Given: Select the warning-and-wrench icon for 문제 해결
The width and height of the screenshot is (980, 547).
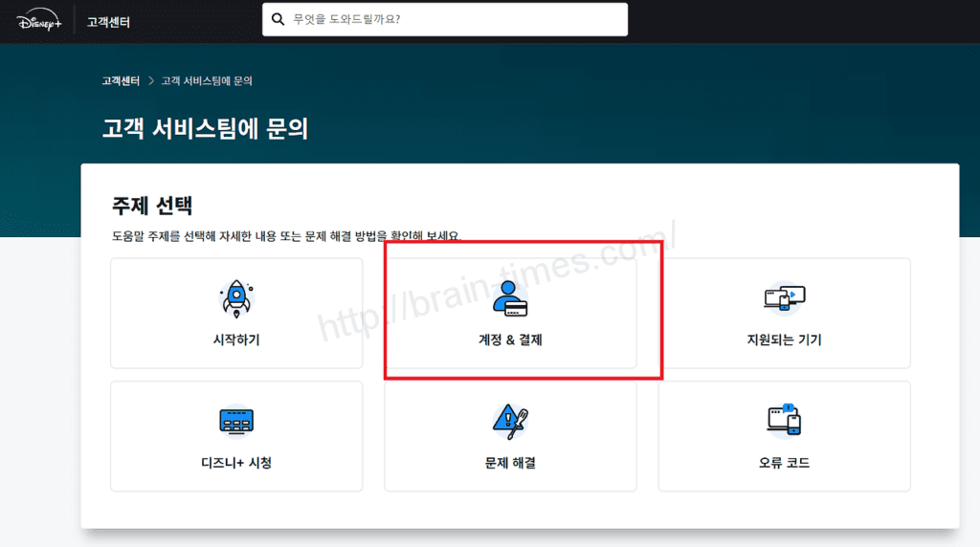Looking at the screenshot, I should [x=510, y=421].
